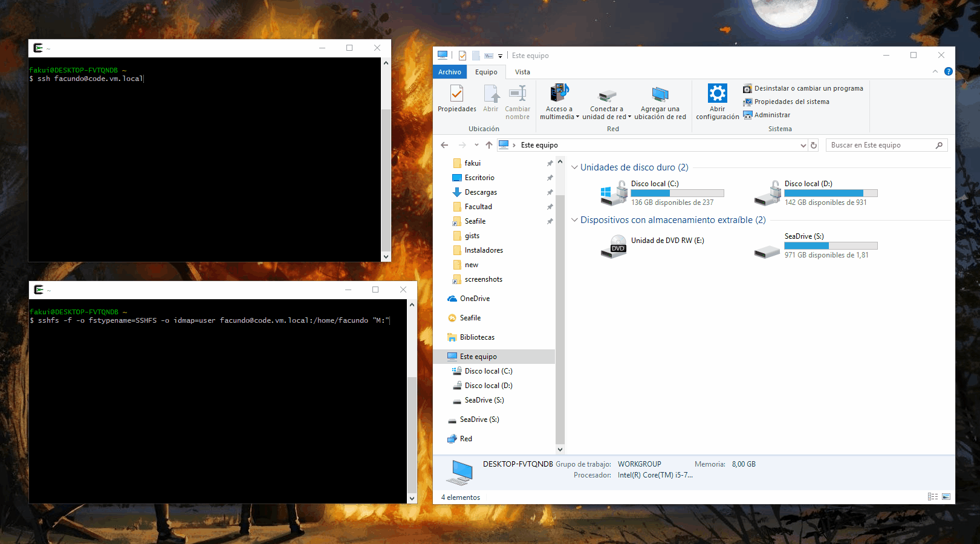Viewport: 980px width, 544px height.
Task: Select SeaDrive (S:) drive in content pane
Action: [x=816, y=245]
